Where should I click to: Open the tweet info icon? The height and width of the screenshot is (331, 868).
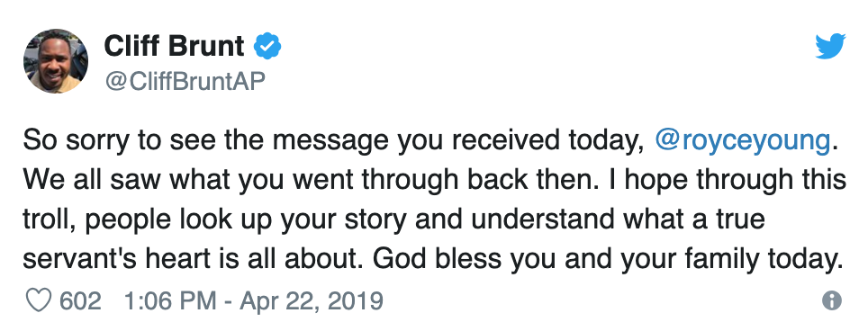831,301
